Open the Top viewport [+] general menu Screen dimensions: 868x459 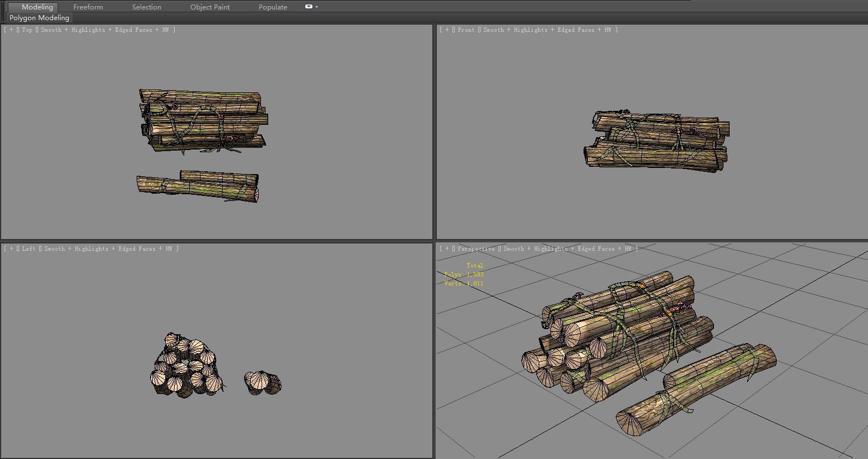tap(11, 30)
